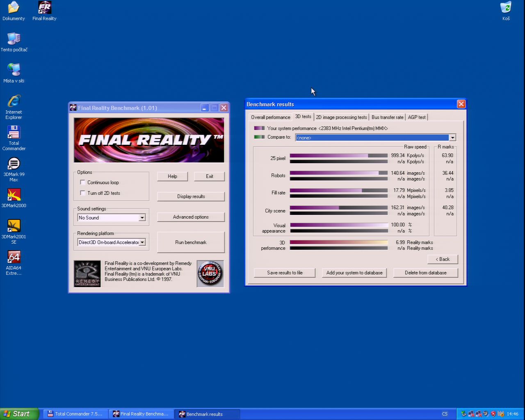525x420 pixels.
Task: Click the Exit button
Action: (x=210, y=176)
